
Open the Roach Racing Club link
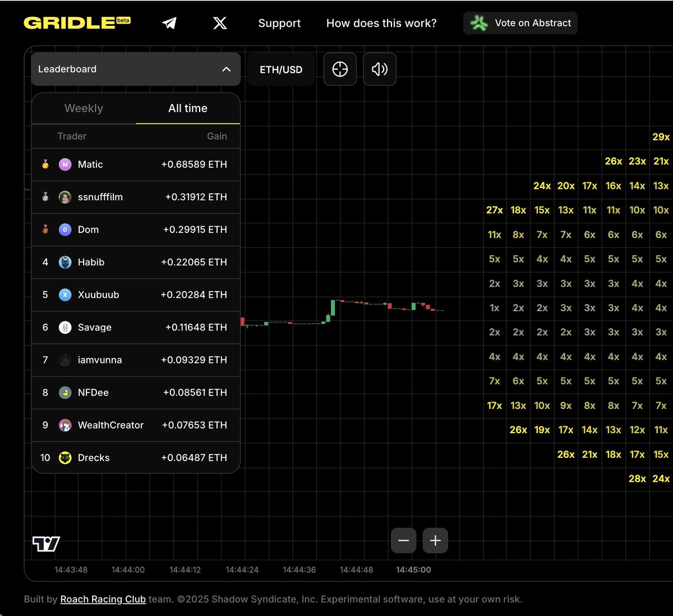click(x=103, y=599)
